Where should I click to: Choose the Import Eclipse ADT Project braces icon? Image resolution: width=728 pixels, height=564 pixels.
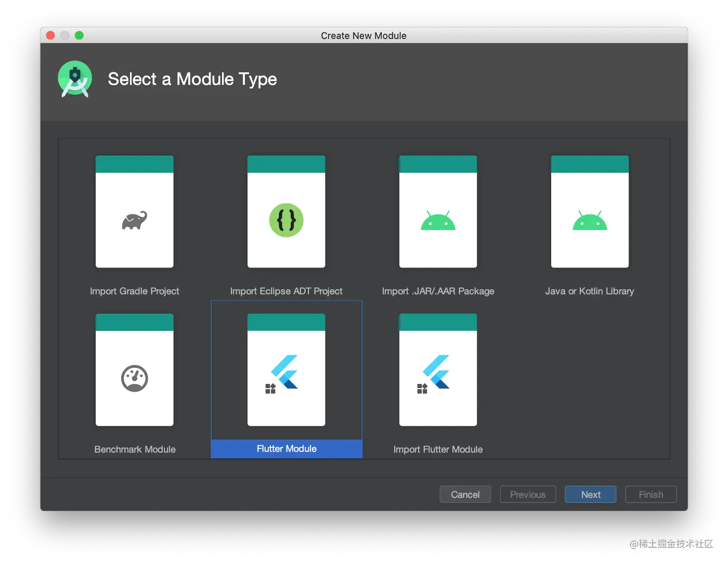(287, 220)
